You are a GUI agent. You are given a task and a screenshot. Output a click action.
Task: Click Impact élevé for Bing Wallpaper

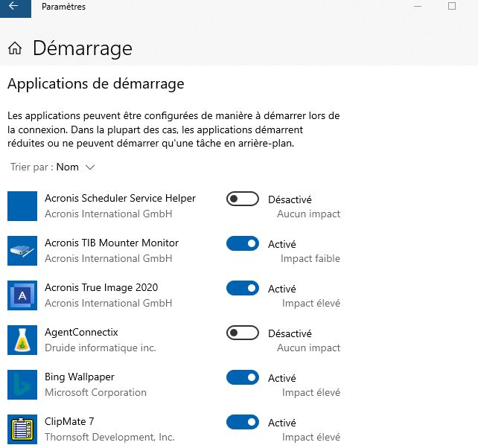coord(311,392)
